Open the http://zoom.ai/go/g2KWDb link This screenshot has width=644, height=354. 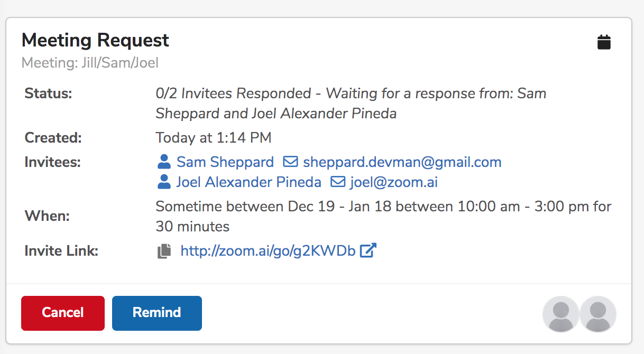click(x=268, y=251)
